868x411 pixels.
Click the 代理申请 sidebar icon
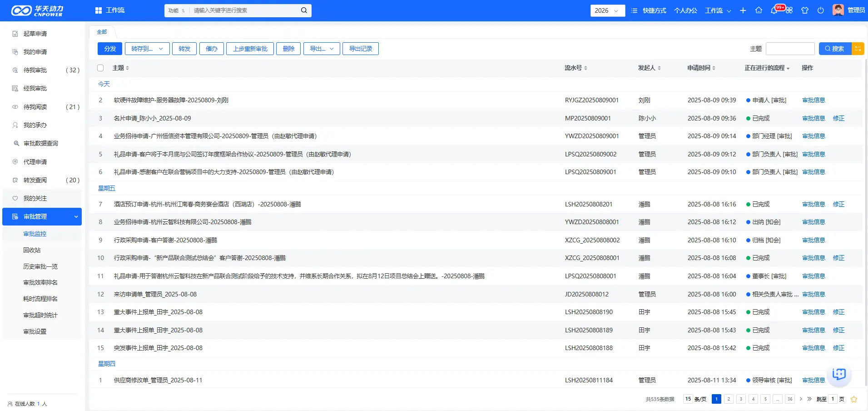click(x=15, y=162)
